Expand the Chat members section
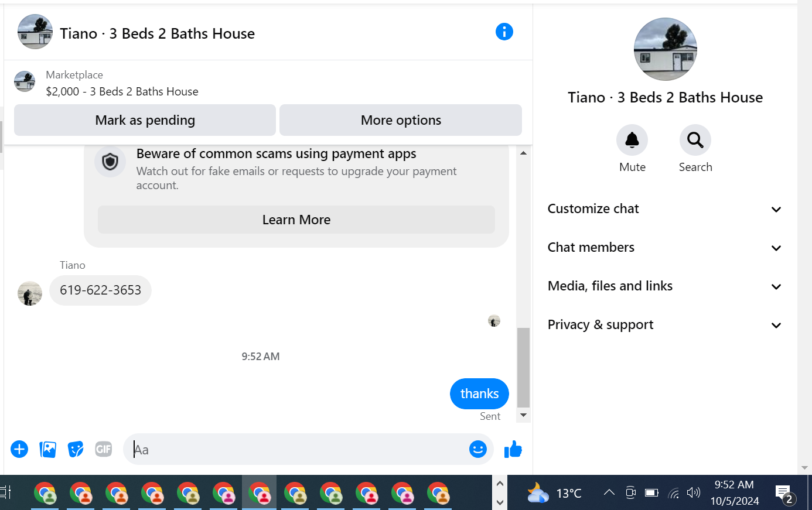This screenshot has height=510, width=812. [665, 248]
